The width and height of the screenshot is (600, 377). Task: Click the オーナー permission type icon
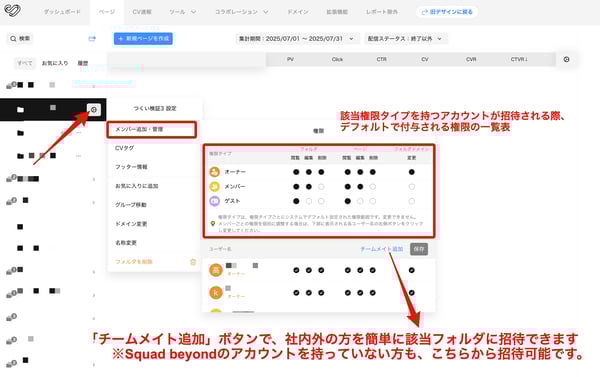(x=215, y=172)
